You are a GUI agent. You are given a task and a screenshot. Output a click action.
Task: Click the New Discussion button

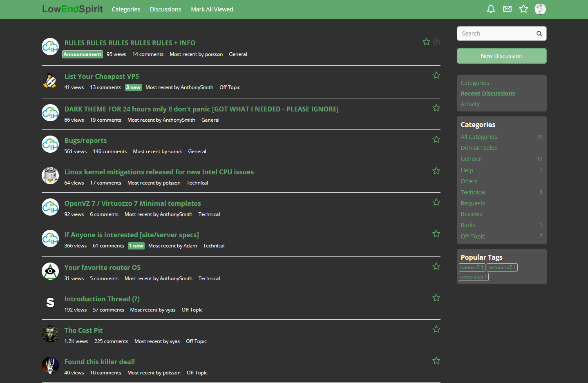[501, 56]
